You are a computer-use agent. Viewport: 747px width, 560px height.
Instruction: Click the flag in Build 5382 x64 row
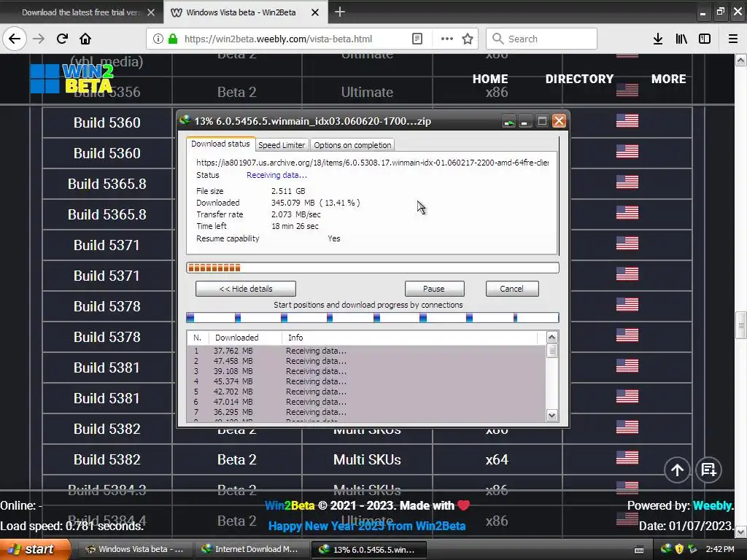click(x=627, y=458)
